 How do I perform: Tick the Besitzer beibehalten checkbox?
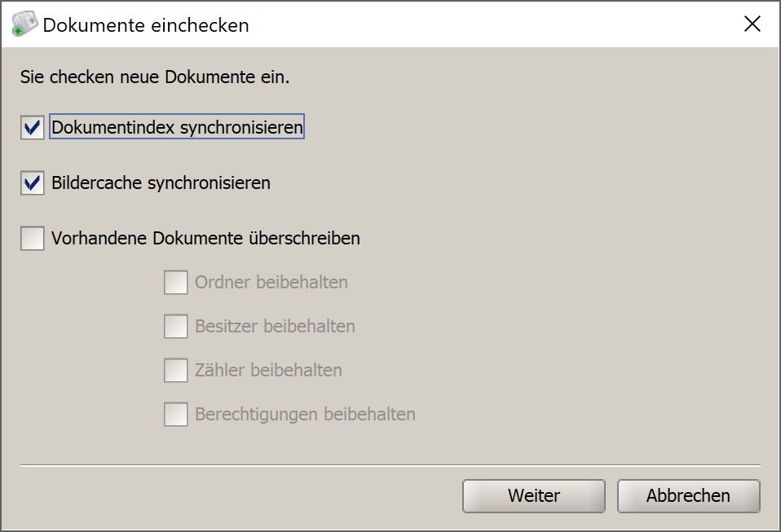pyautogui.click(x=176, y=326)
